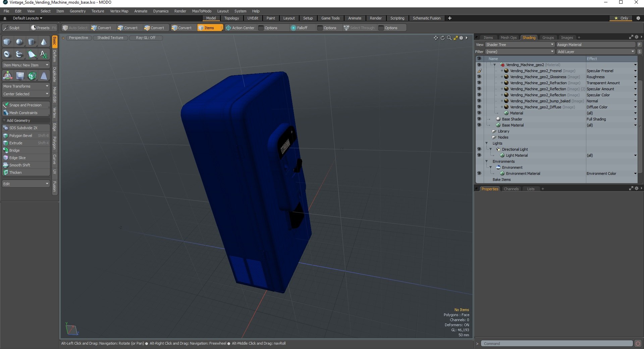This screenshot has height=349, width=644.
Task: Open the Edit dropdown in left panel
Action: pyautogui.click(x=26, y=184)
